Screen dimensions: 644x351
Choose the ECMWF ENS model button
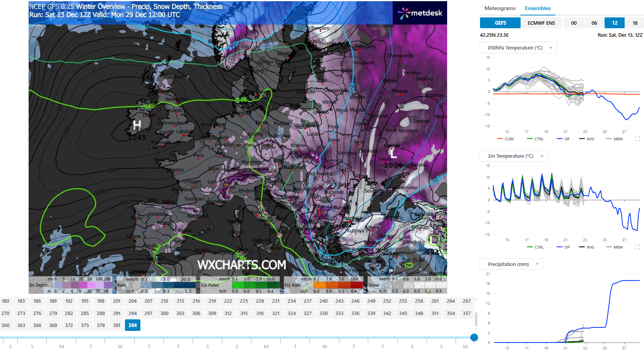pyautogui.click(x=541, y=23)
